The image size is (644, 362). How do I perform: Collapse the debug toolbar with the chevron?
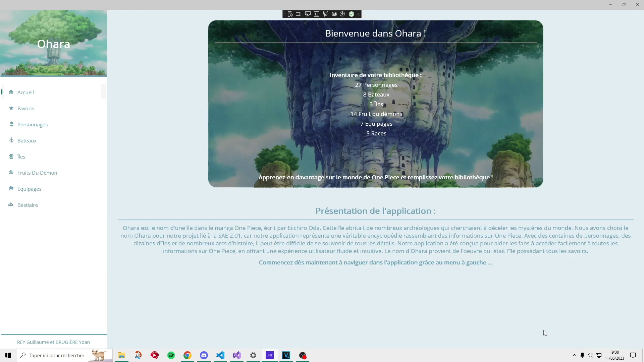click(x=359, y=14)
